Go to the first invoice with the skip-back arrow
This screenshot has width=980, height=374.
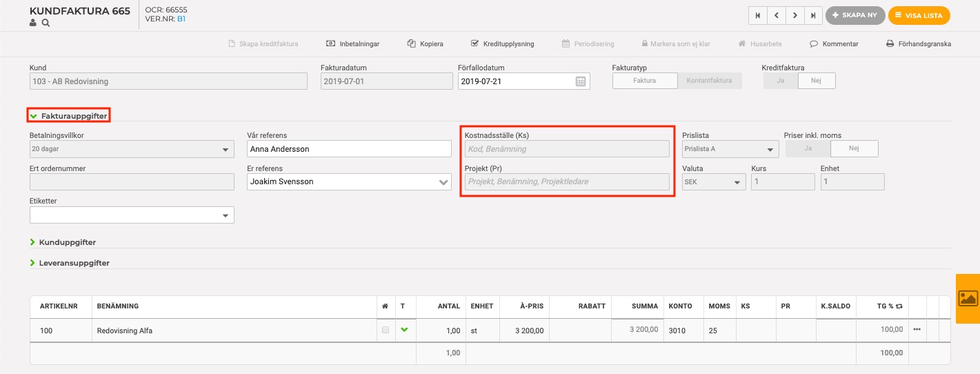coord(758,15)
